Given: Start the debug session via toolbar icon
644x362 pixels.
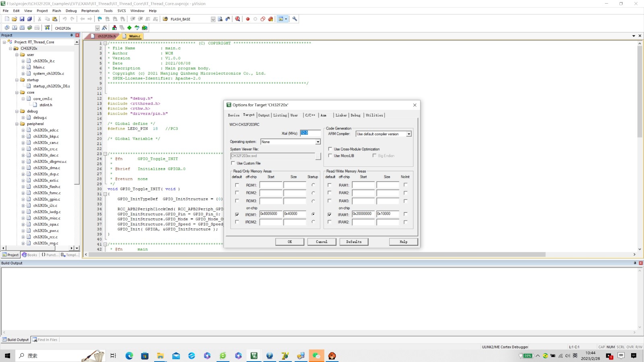Looking at the screenshot, I should pyautogui.click(x=237, y=19).
